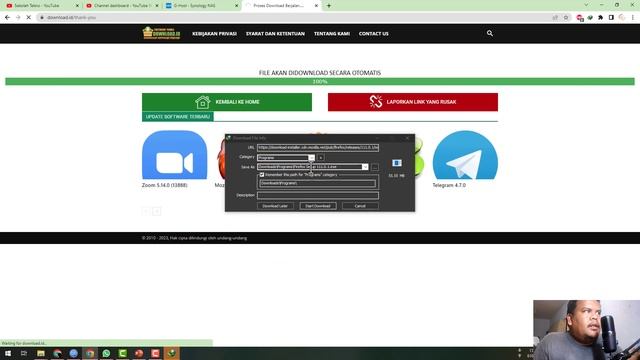Image resolution: width=640 pixels, height=360 pixels.
Task: Open a new browser tab
Action: (x=329, y=6)
